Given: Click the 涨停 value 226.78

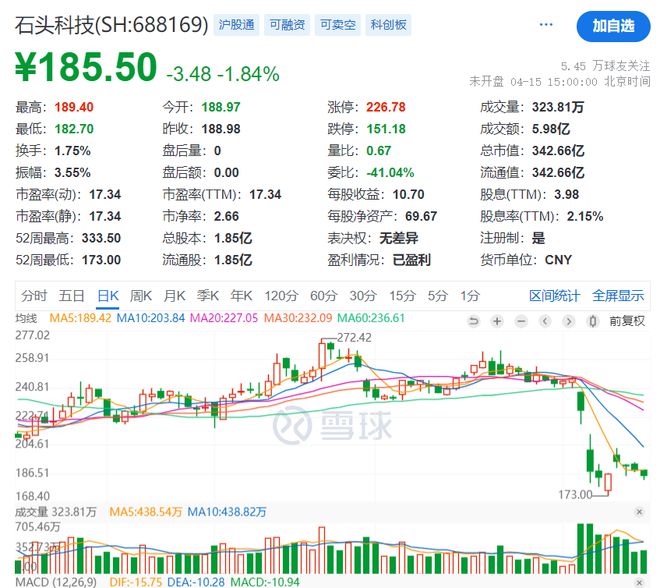Looking at the screenshot, I should [386, 107].
